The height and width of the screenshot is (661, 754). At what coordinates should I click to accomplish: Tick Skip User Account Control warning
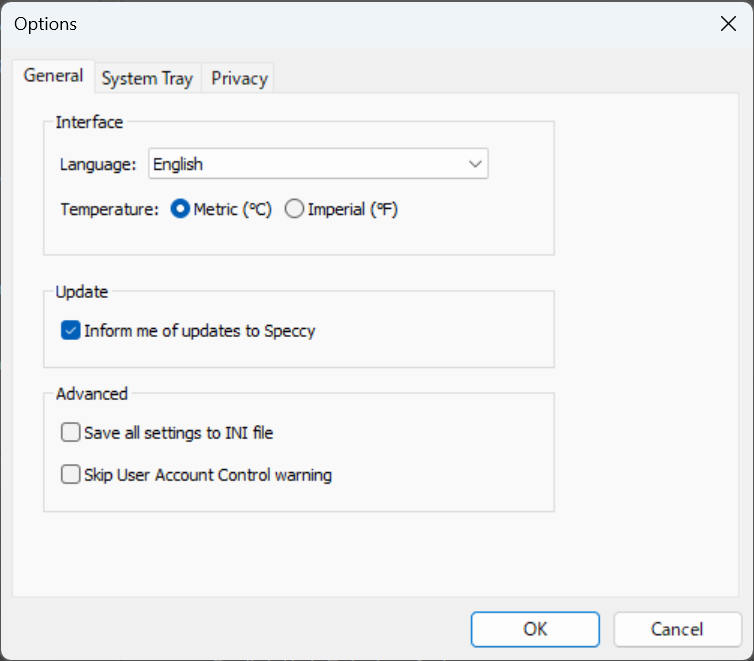(x=71, y=475)
